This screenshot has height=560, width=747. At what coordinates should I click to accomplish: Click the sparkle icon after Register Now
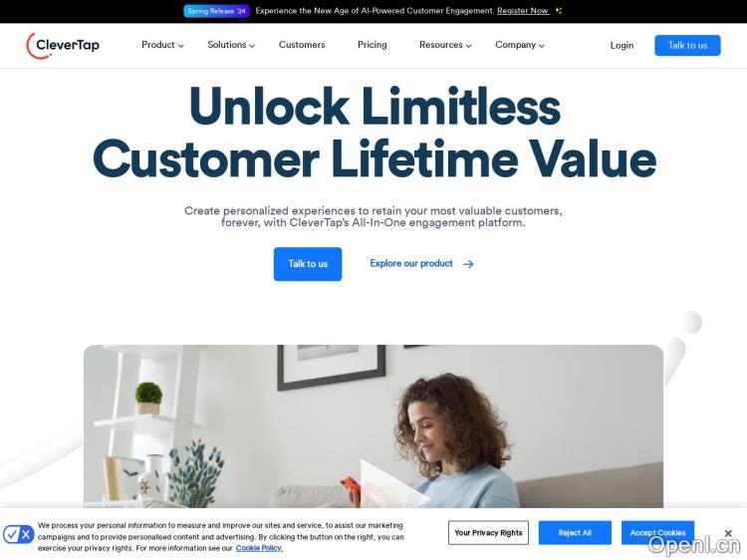(x=559, y=11)
